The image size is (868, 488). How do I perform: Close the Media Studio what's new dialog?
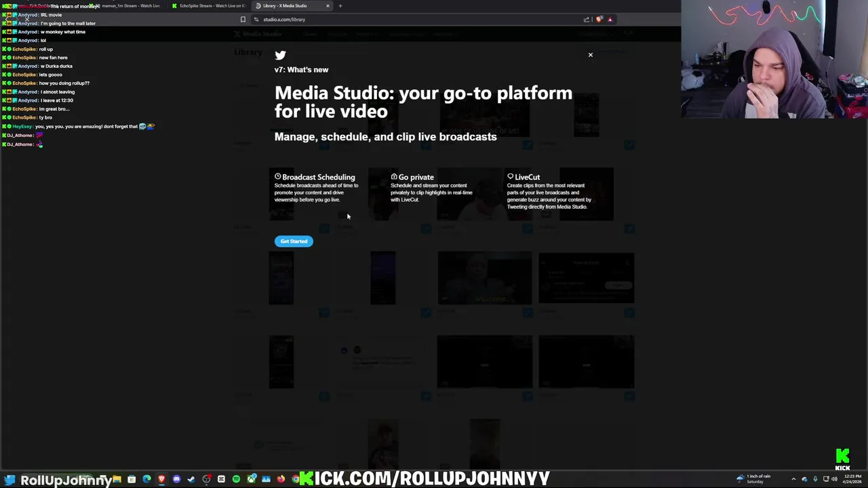pos(590,55)
